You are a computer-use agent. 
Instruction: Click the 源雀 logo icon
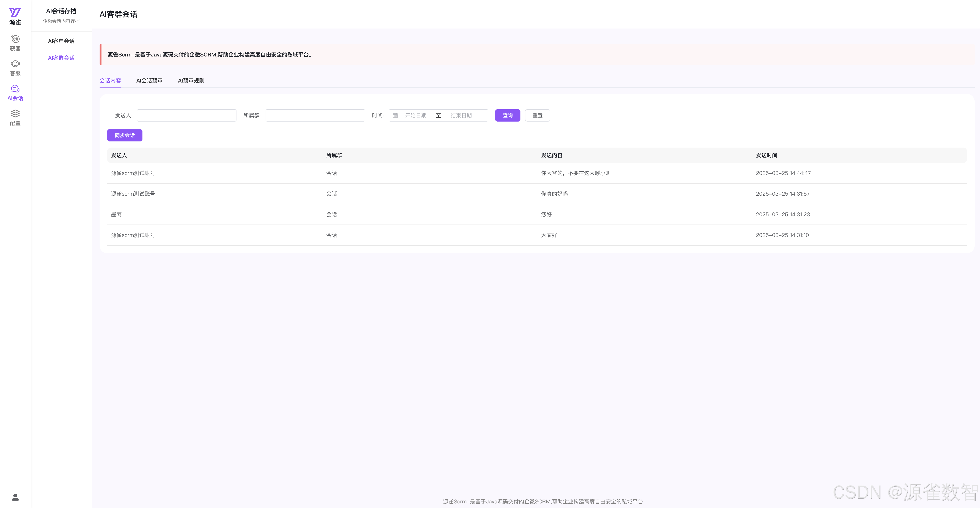[15, 13]
